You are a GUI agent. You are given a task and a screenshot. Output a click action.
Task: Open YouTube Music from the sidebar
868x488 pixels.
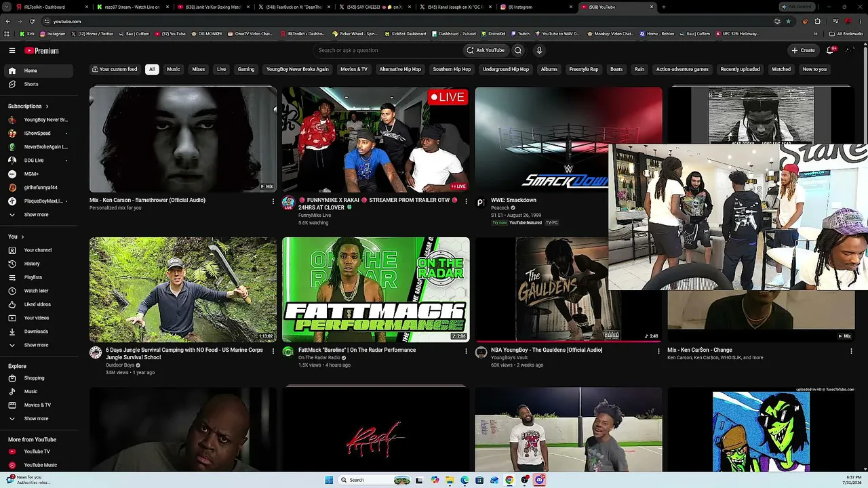(41, 465)
